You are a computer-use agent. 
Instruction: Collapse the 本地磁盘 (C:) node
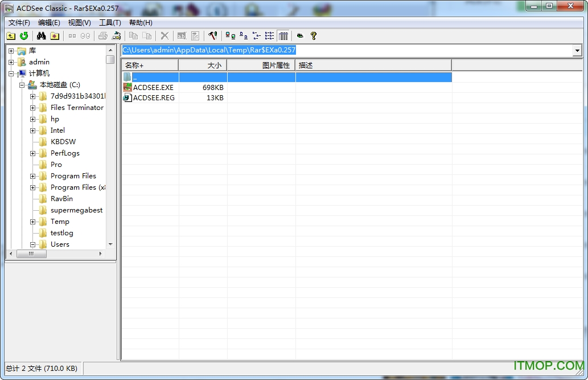(x=22, y=85)
